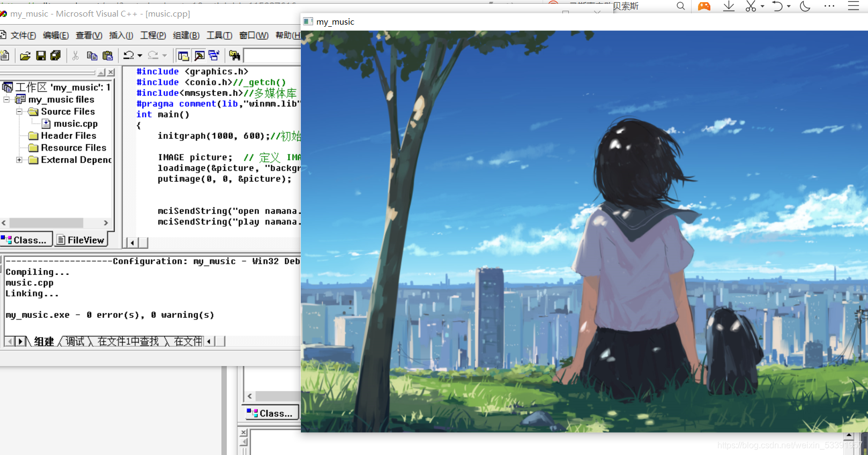Open the 查看(V) menu
This screenshot has width=868, height=455.
pos(88,35)
